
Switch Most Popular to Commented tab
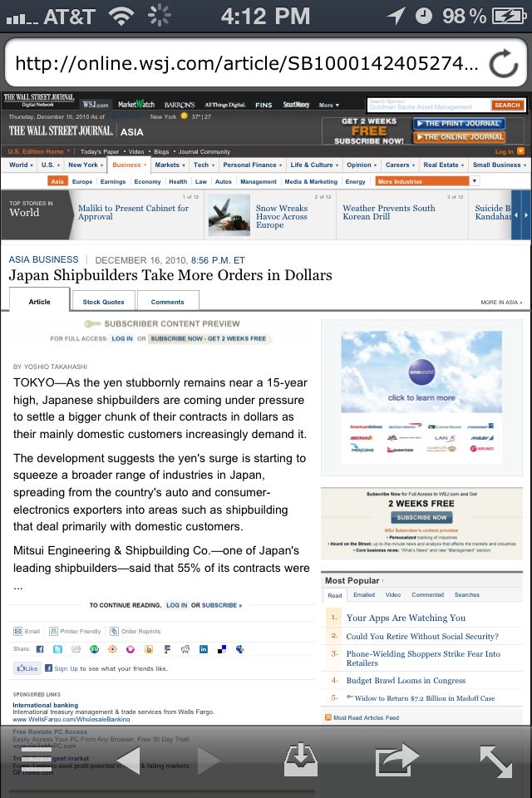427,594
